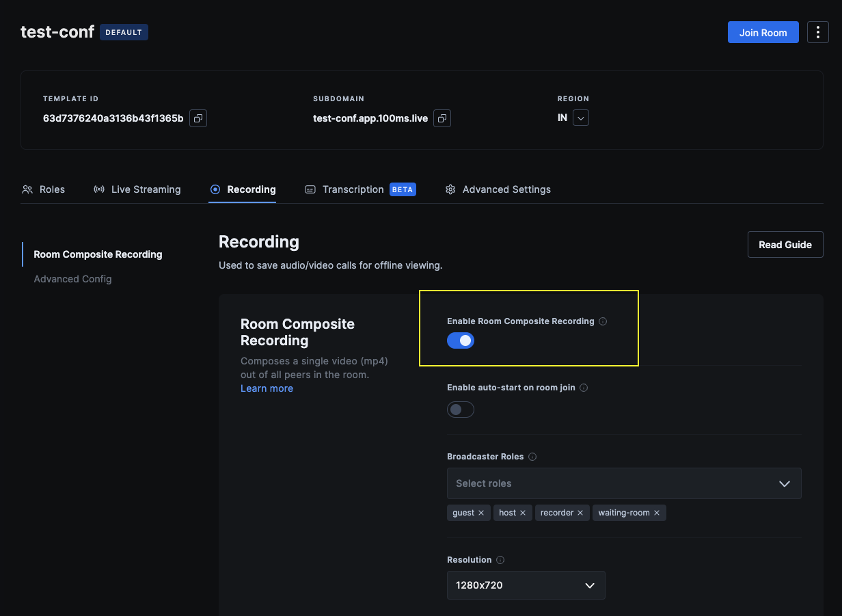The width and height of the screenshot is (842, 616).
Task: Copy the Template ID using the copy icon
Action: pos(198,118)
